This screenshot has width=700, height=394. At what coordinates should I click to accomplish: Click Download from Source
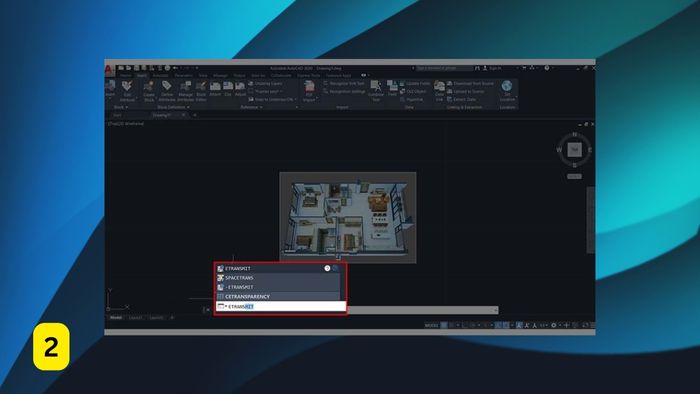pyautogui.click(x=470, y=83)
